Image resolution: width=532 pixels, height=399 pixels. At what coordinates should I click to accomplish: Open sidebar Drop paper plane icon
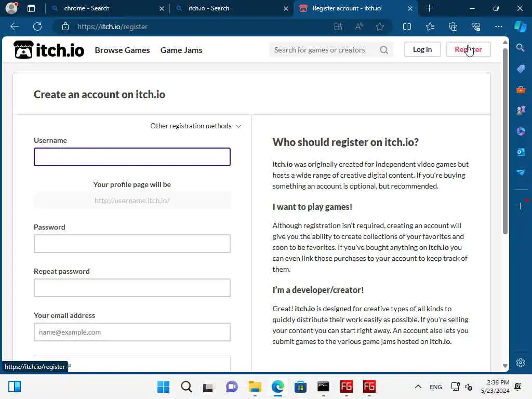[x=521, y=172]
